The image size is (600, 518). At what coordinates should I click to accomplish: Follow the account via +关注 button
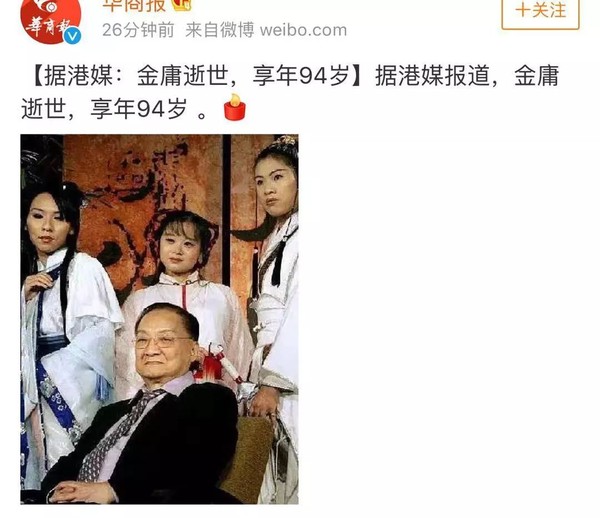click(540, 12)
